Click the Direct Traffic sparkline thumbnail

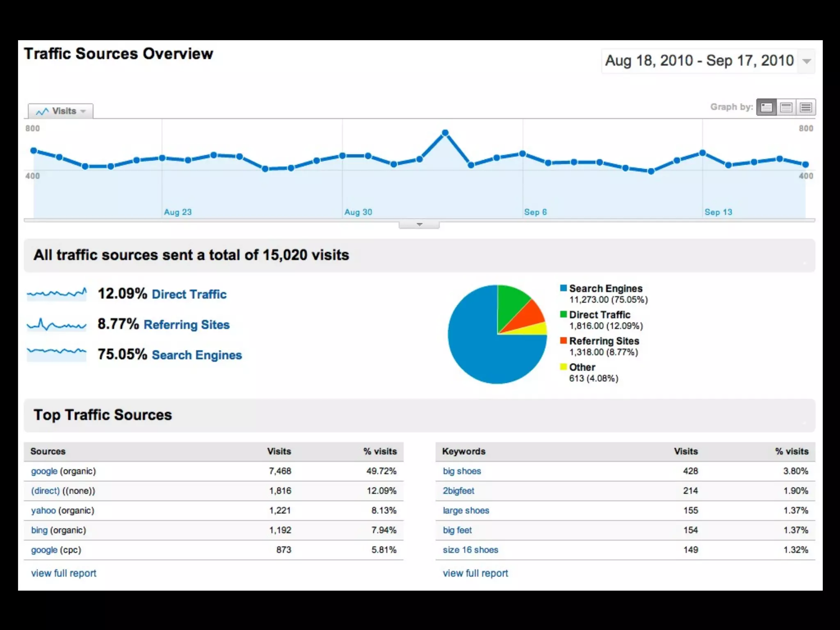coord(57,294)
